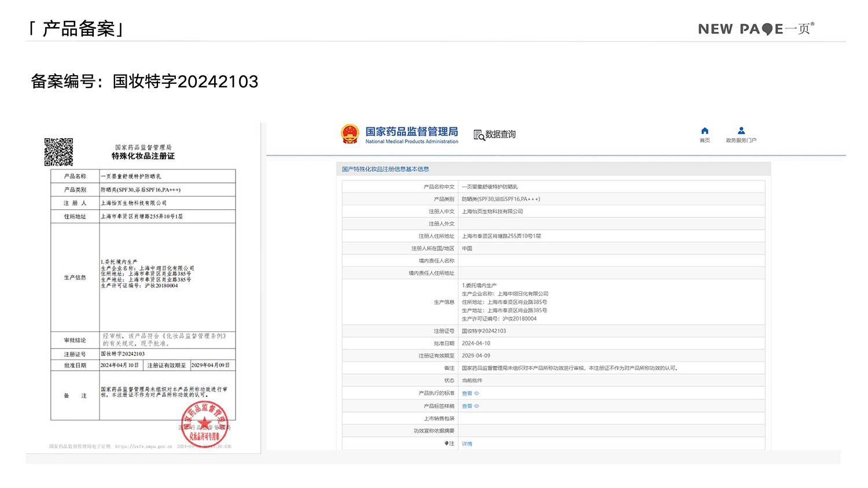
Task: Click the pin icon beside 注 label
Action: coord(446,443)
